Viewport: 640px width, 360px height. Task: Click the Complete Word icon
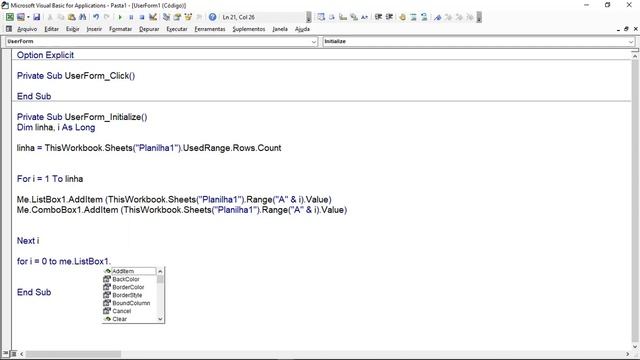(x=364, y=17)
